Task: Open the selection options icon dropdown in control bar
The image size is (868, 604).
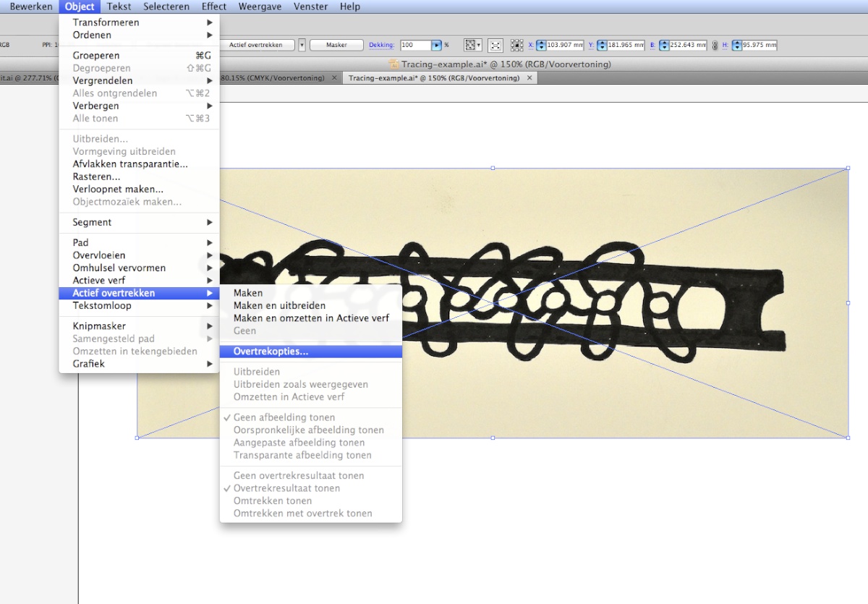Action: point(473,45)
